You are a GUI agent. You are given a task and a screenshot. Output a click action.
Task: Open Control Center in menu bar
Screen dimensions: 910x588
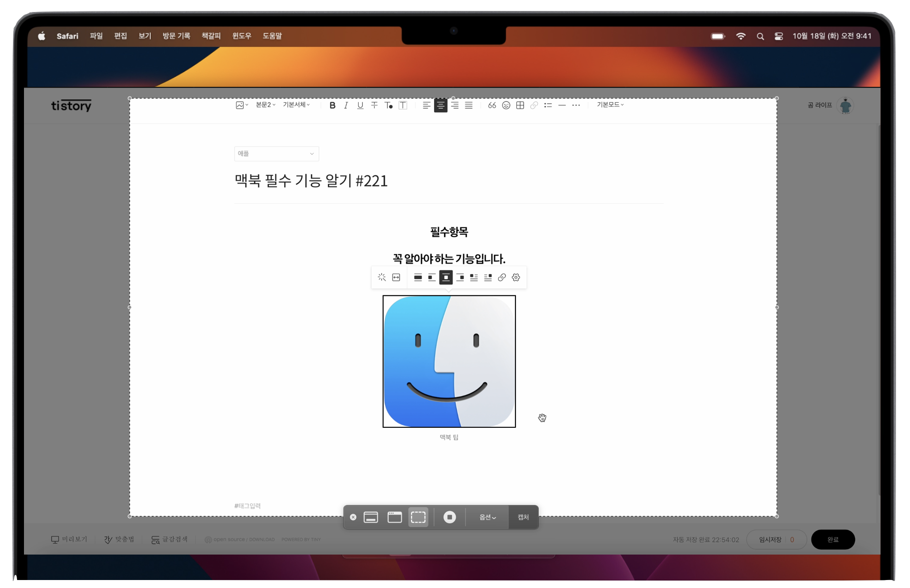[x=779, y=36]
